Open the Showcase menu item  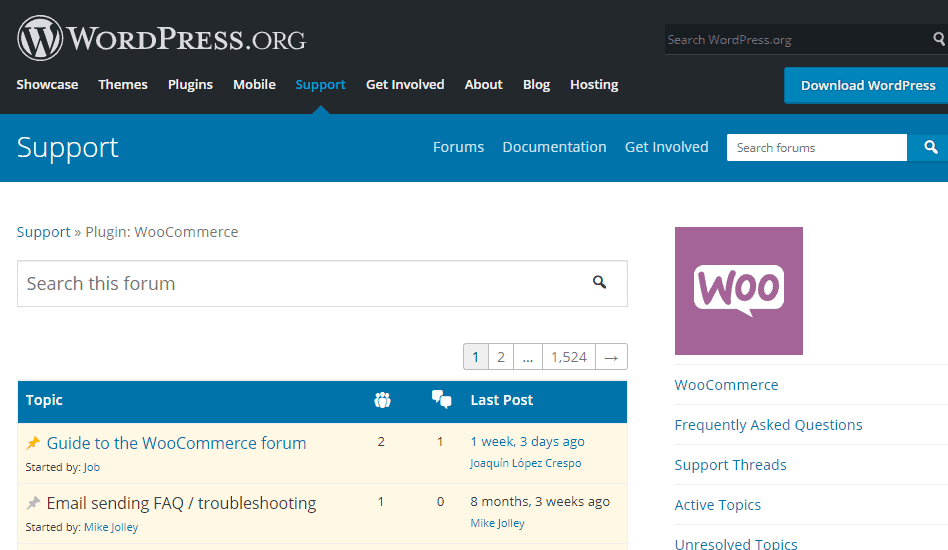(x=47, y=85)
